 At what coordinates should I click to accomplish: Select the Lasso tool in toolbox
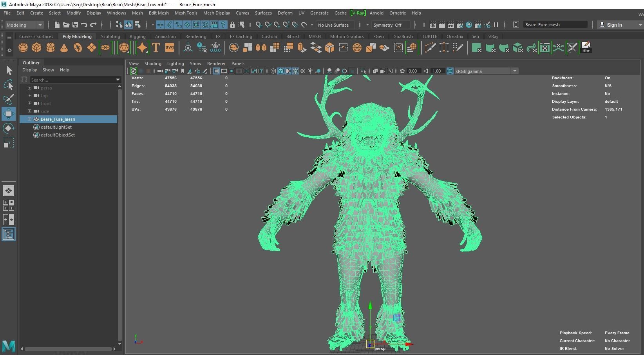tap(9, 85)
